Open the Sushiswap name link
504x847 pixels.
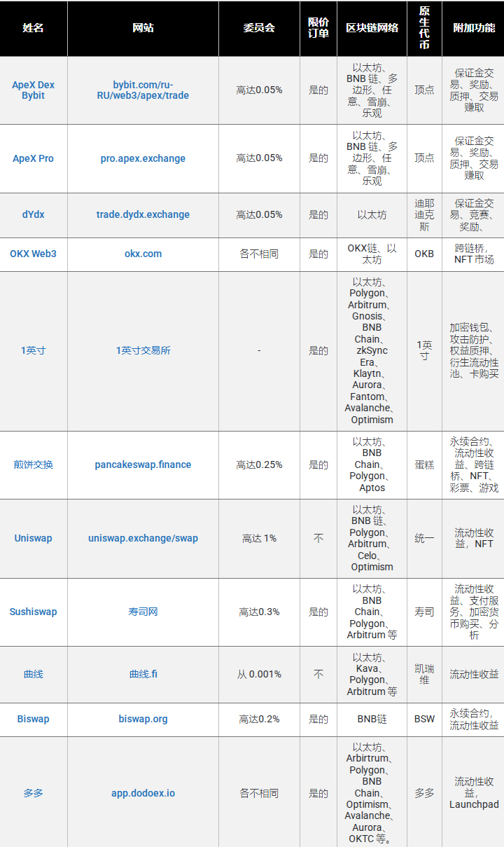pos(33,612)
